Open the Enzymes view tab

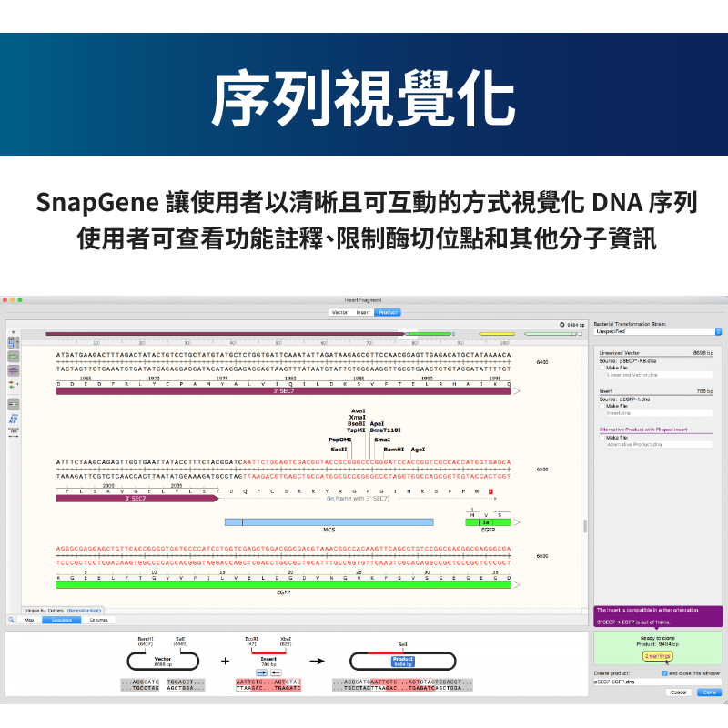pyautogui.click(x=98, y=620)
